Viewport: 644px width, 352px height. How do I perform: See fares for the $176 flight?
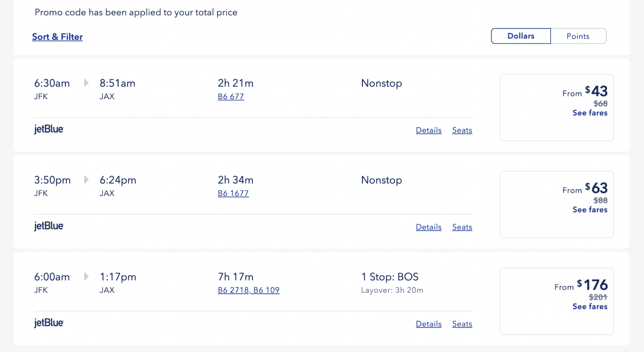pyautogui.click(x=589, y=307)
